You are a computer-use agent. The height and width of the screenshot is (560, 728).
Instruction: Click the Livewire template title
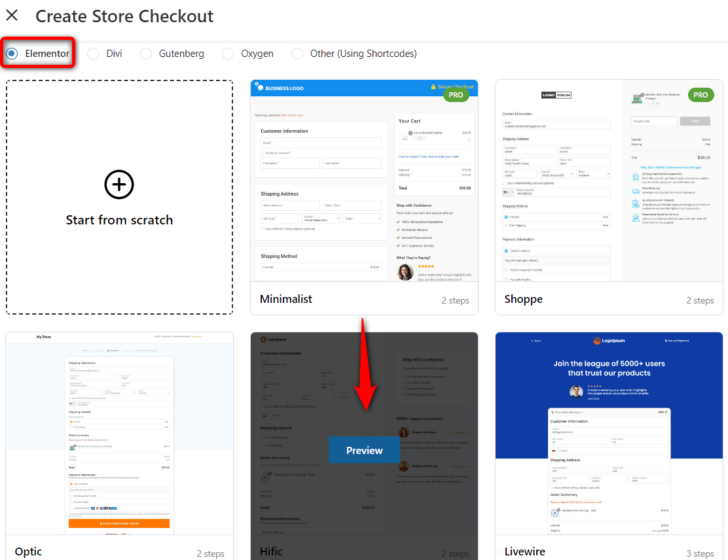pyautogui.click(x=525, y=551)
